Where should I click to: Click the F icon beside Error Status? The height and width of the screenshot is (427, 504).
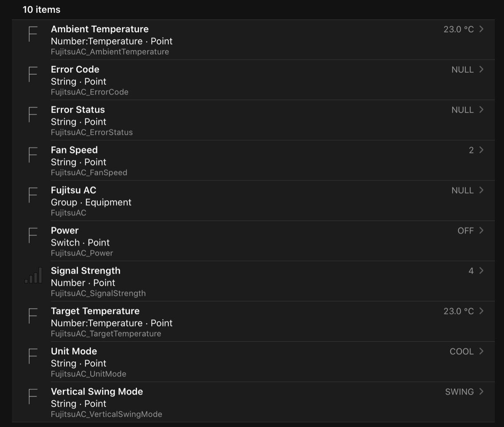tap(33, 115)
